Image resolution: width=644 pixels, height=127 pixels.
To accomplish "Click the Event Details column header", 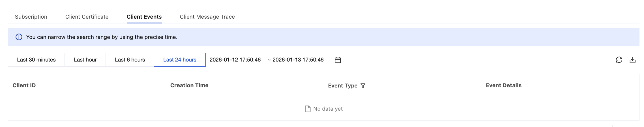I will coord(503,86).
